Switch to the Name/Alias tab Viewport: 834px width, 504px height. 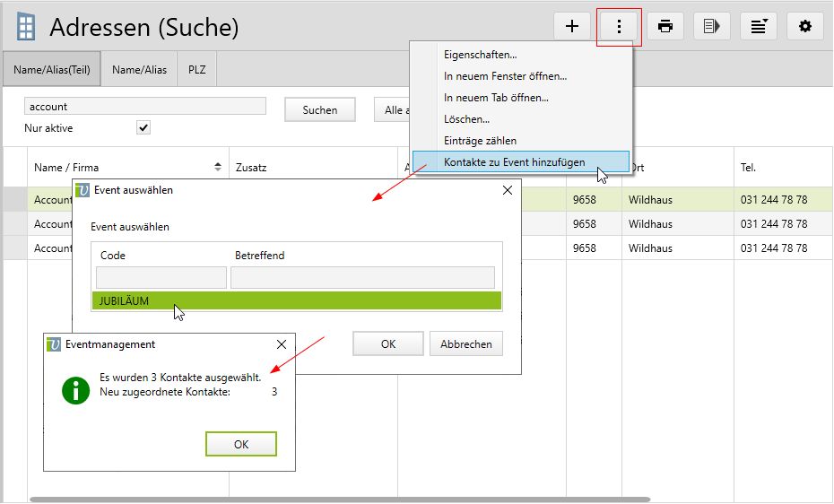click(x=139, y=69)
